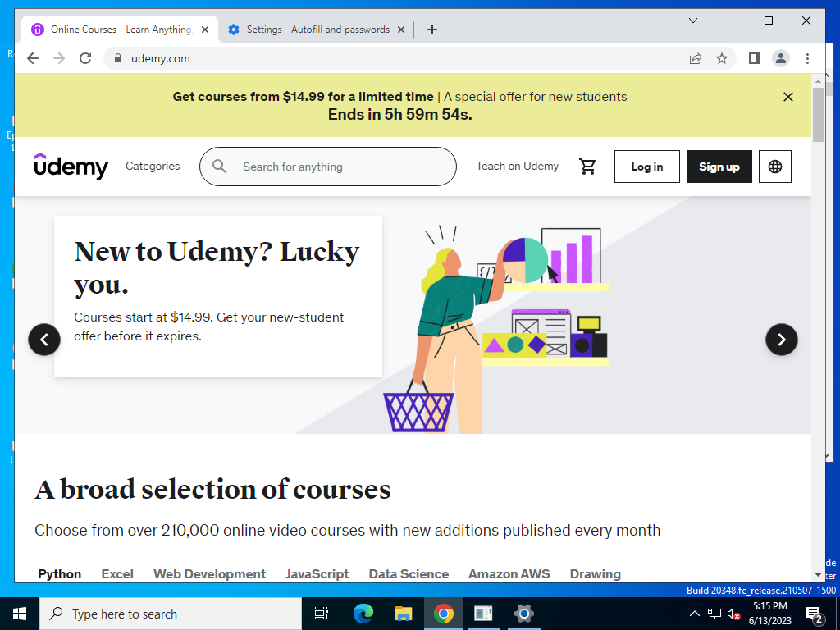The image size is (840, 630).
Task: Open a new browser tab
Action: pyautogui.click(x=431, y=30)
